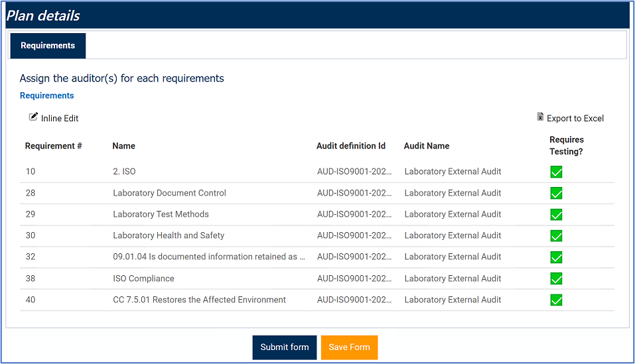
Task: Toggle Requires Testing checkbox for requirement 32
Action: 556,257
